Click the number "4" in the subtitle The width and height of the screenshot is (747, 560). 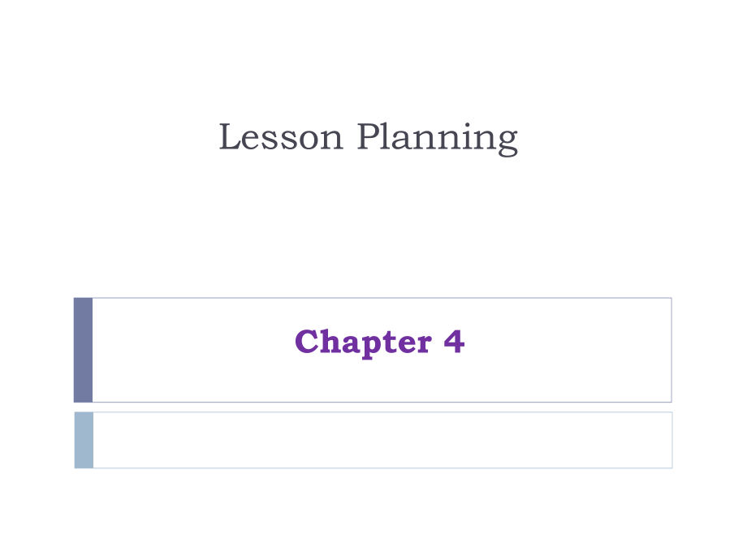[454, 342]
